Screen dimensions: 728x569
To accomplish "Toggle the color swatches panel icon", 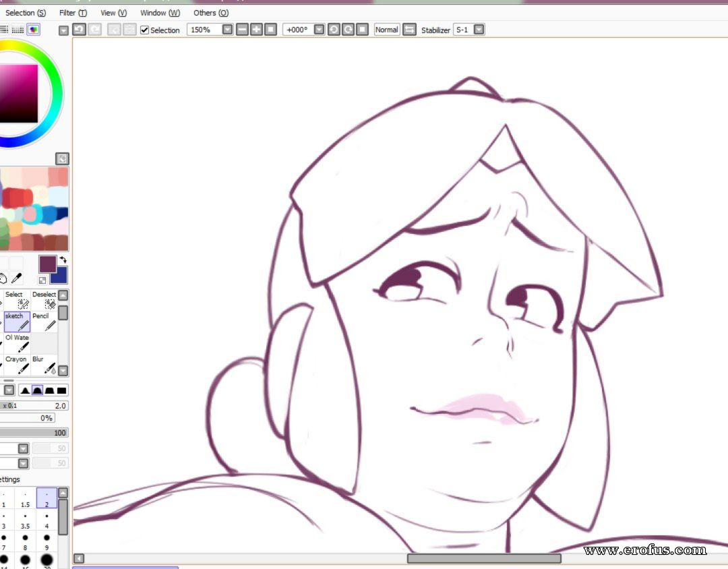I will (34, 30).
